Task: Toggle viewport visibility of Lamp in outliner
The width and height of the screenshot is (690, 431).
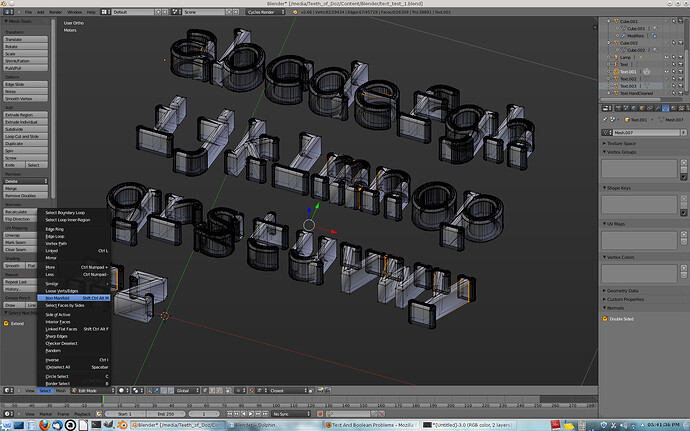Action: click(x=667, y=57)
